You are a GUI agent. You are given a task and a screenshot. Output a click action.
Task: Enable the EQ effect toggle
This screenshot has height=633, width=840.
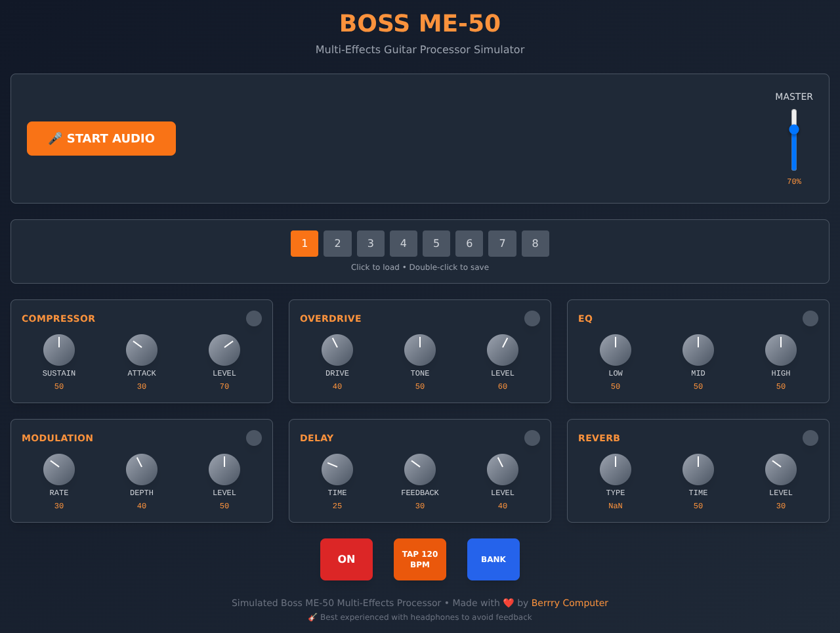tap(810, 318)
